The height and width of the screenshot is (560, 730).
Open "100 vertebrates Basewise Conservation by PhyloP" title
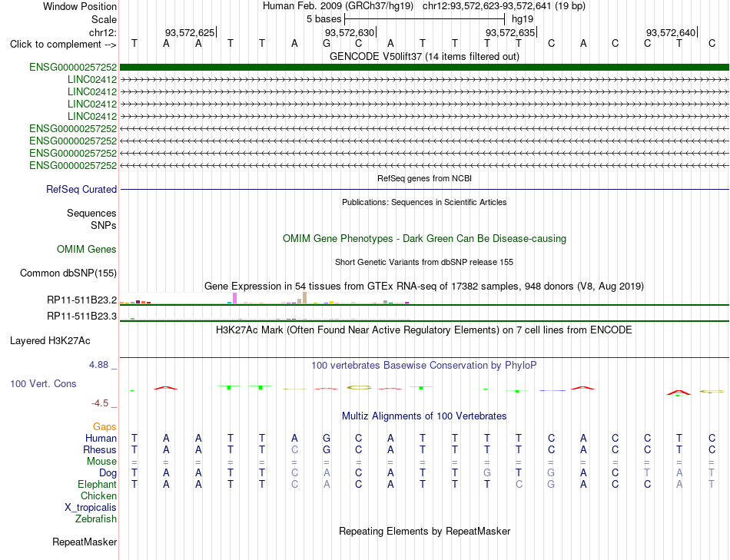pyautogui.click(x=424, y=366)
